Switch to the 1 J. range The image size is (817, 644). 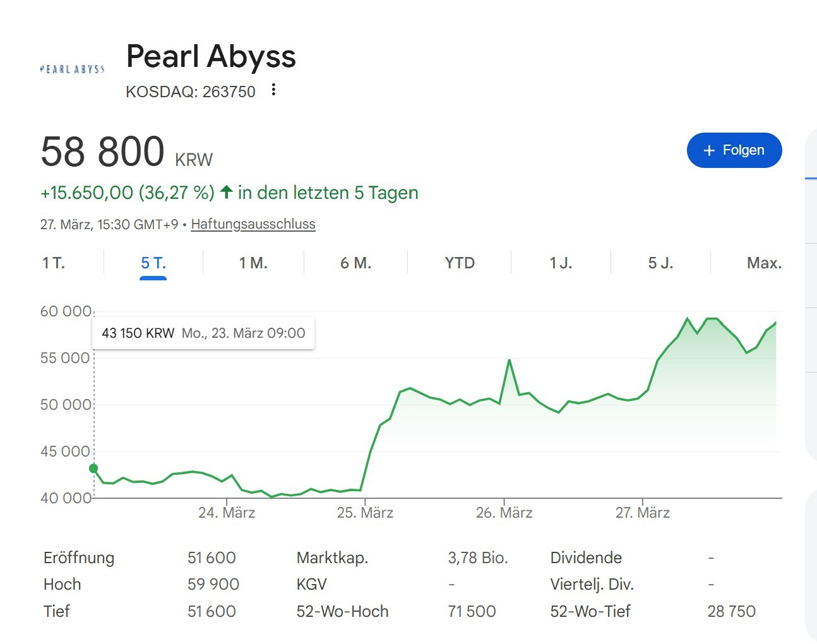561,263
